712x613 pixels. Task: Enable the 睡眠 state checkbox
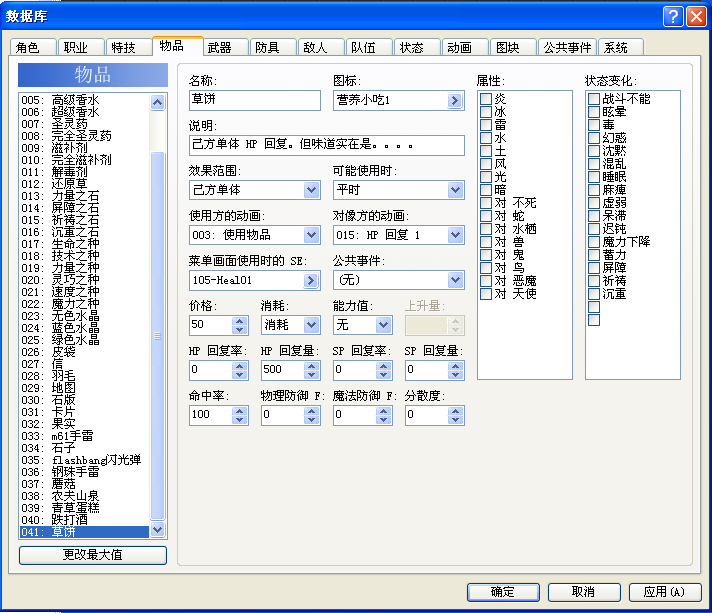pyautogui.click(x=594, y=177)
